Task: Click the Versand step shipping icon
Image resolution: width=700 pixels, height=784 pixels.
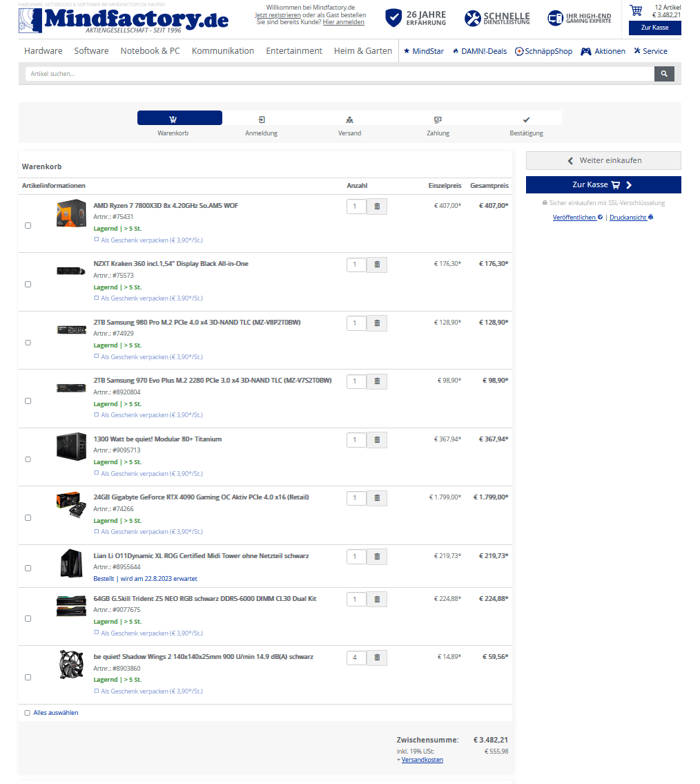Action: click(x=349, y=119)
